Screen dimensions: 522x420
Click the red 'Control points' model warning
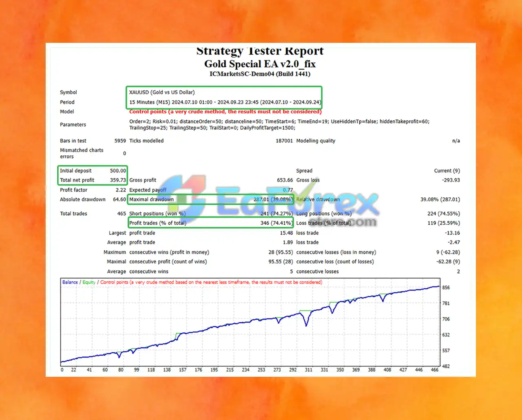coord(226,111)
